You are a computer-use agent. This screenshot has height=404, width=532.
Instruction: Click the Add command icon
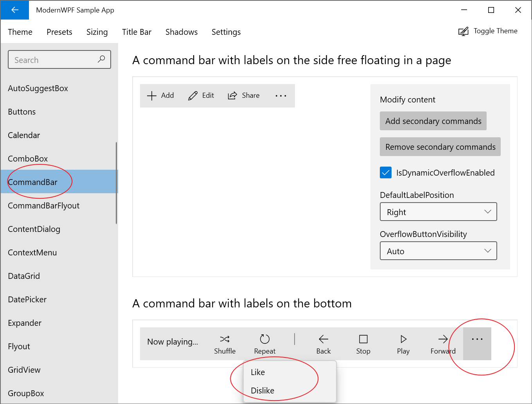(x=152, y=95)
